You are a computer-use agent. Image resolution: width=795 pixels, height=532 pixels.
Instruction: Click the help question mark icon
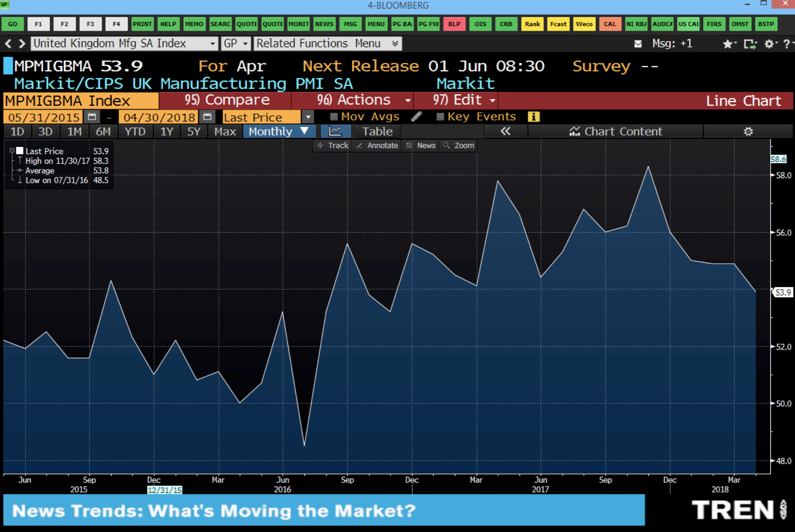(787, 44)
